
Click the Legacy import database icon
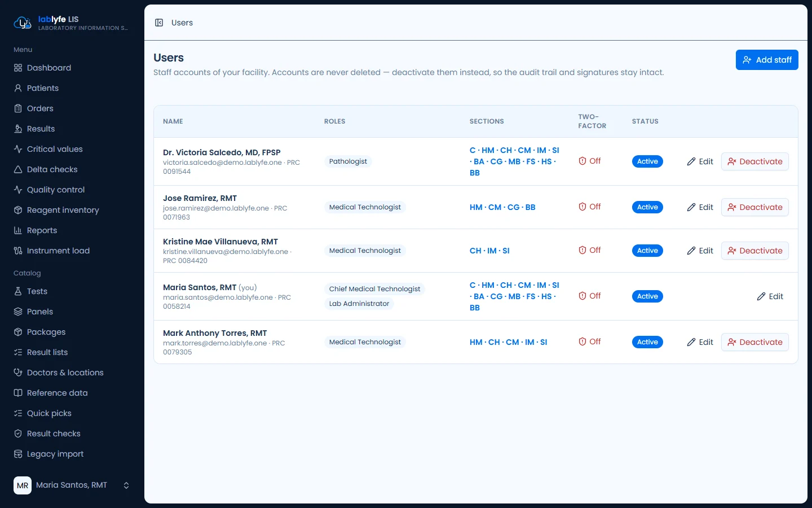tap(18, 454)
